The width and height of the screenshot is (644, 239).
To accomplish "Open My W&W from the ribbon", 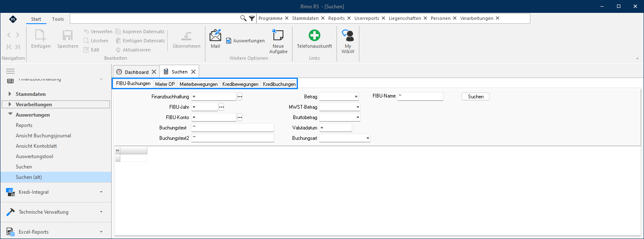I will click(348, 41).
